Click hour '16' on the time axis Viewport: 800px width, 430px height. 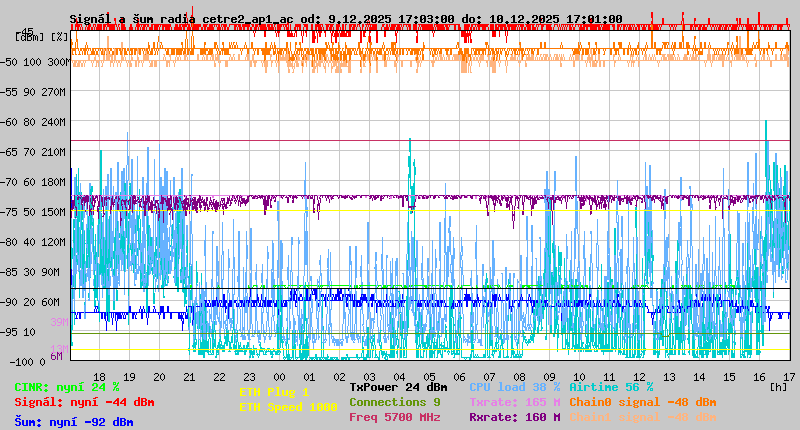(x=760, y=377)
